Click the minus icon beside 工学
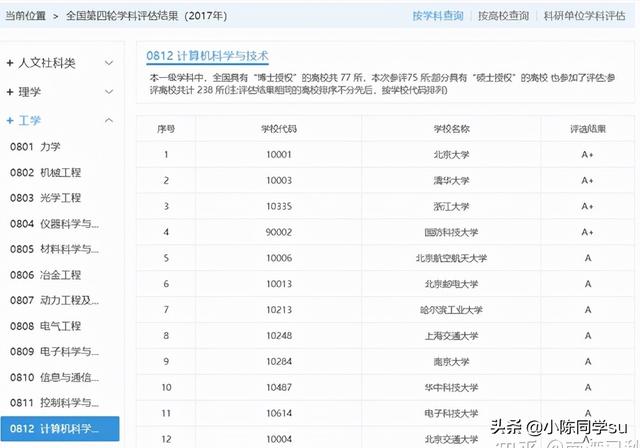 tap(10, 120)
